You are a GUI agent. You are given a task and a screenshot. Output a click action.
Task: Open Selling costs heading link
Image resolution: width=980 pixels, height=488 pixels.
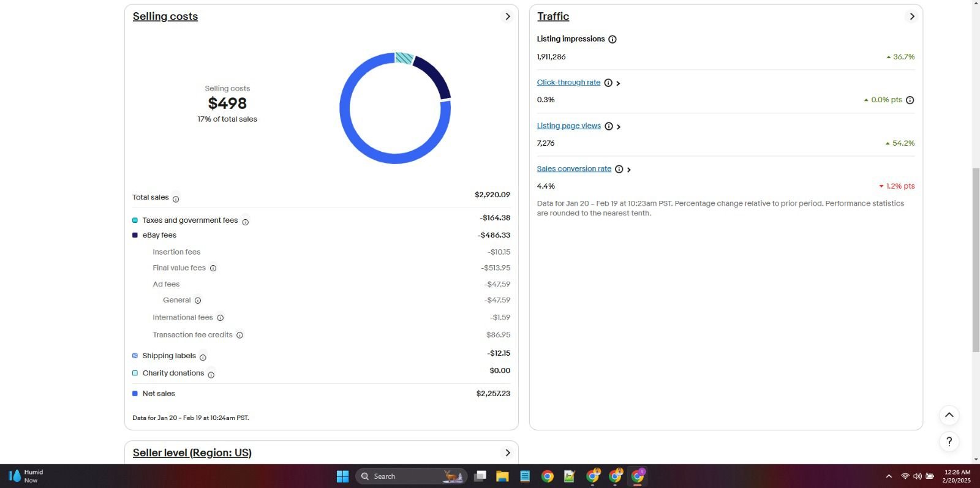(165, 17)
